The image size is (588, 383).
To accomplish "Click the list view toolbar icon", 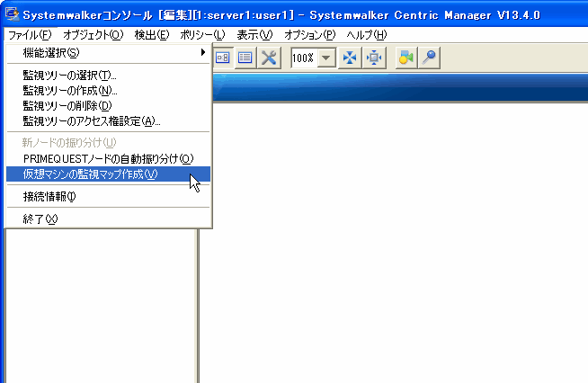I will [245, 58].
